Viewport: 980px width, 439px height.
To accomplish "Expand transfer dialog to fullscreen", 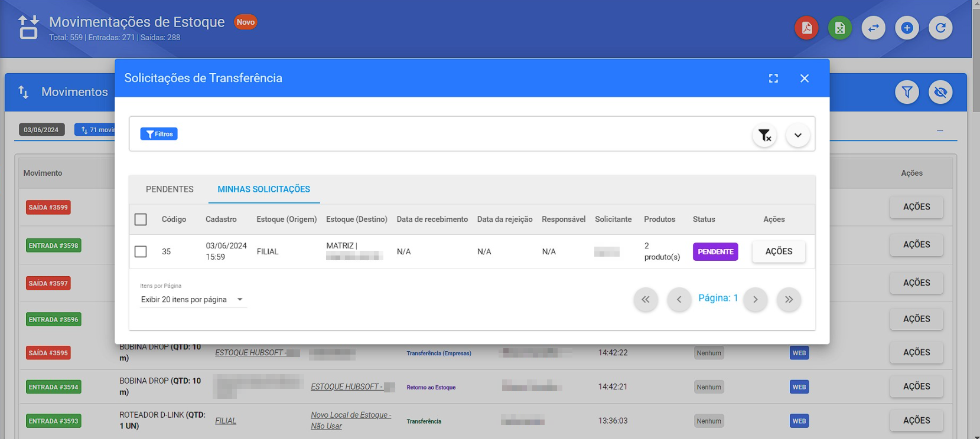I will coord(773,78).
